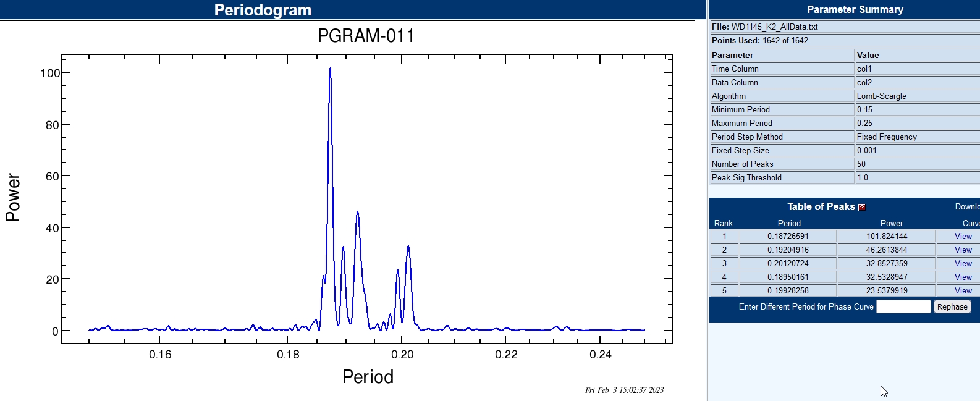
Task: Click the Power column header in peaks table
Action: (891, 223)
